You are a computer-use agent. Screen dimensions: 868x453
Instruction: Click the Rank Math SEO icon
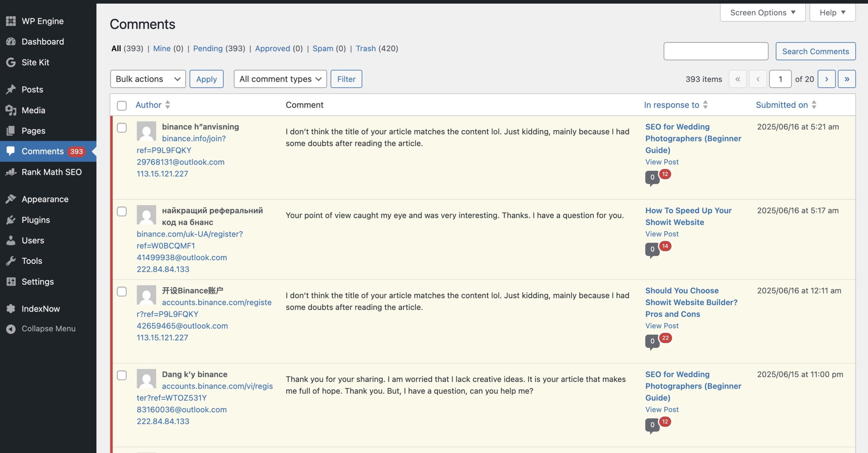tap(11, 172)
